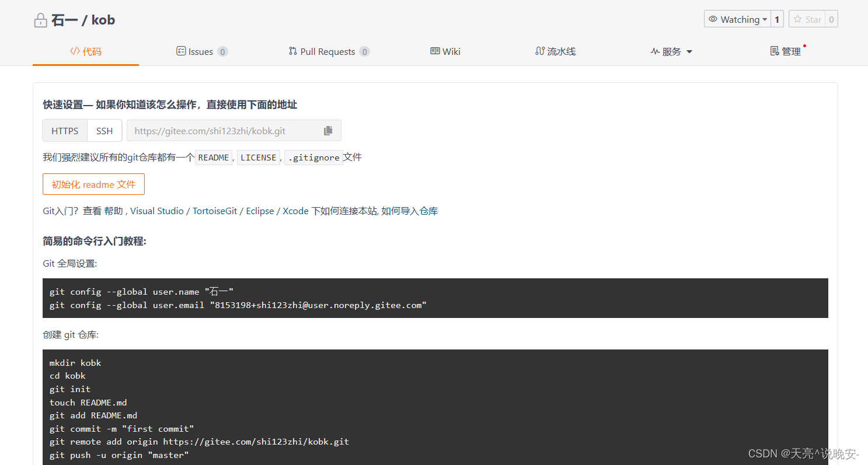Click the .gitignore code label
The height and width of the screenshot is (465, 868).
(313, 158)
